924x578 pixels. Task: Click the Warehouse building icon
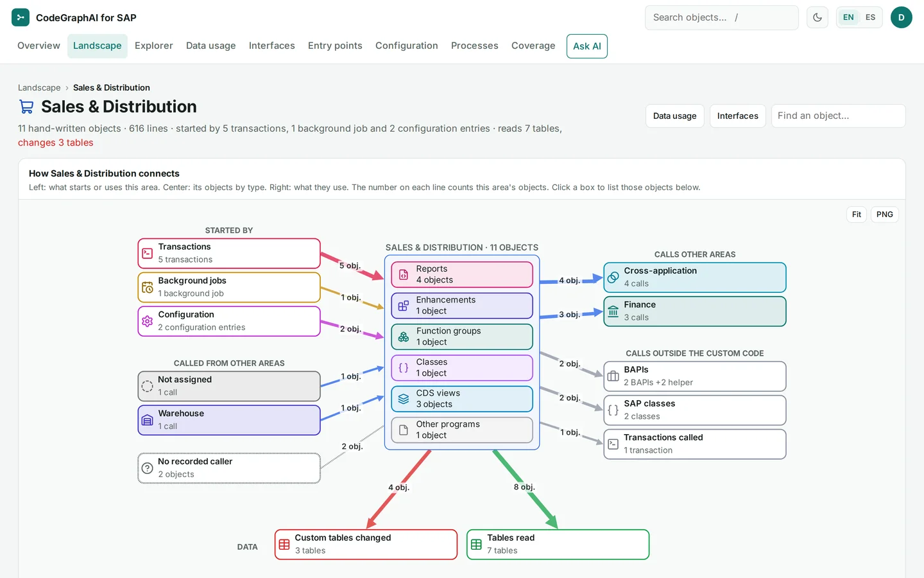[x=147, y=420]
